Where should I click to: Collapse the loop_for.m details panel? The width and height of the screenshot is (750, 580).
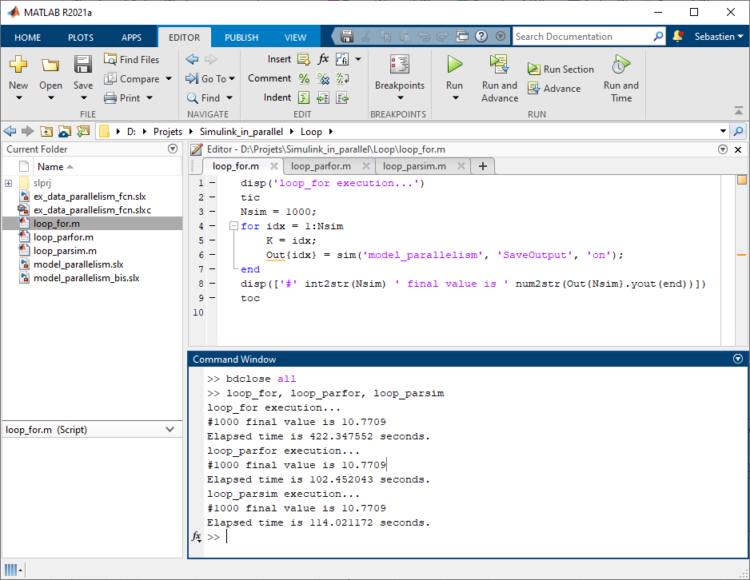pos(170,429)
